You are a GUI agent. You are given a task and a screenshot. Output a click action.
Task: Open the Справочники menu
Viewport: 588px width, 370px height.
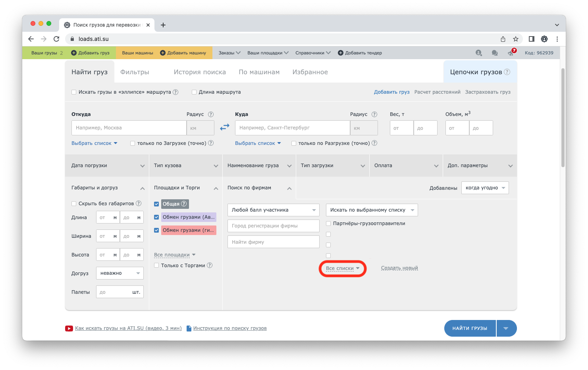313,53
